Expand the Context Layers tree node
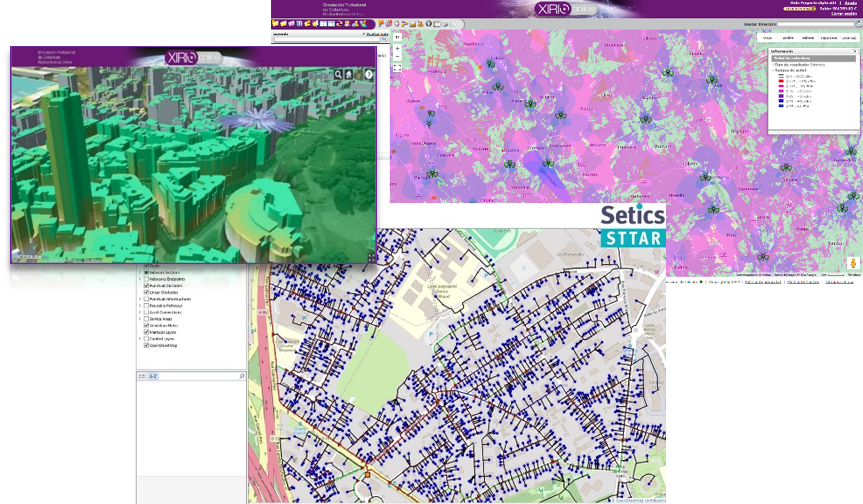The image size is (863, 504). (x=140, y=339)
